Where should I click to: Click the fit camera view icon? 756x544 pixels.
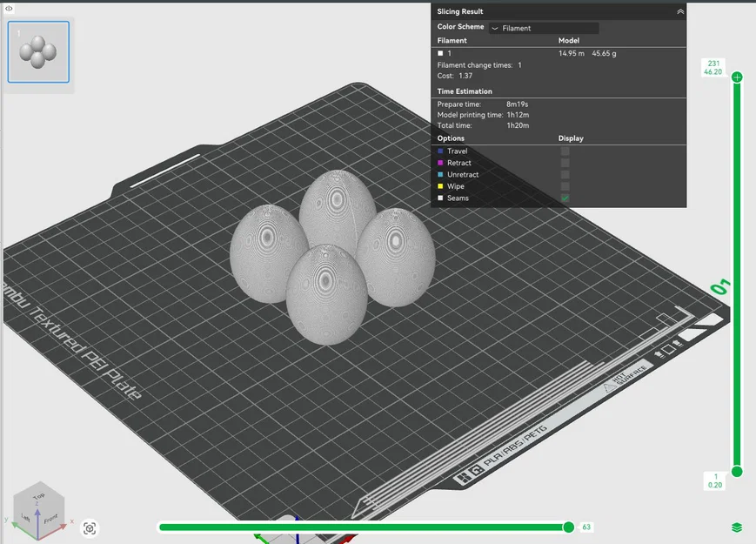pos(90,528)
